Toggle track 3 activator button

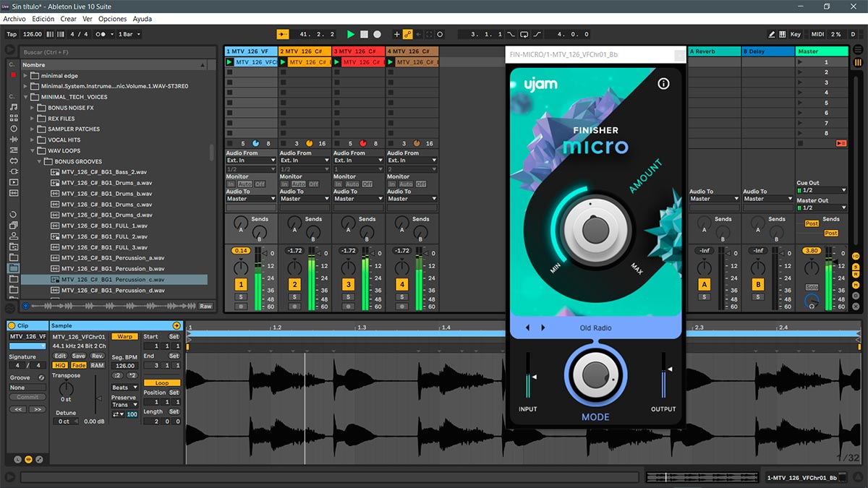click(348, 285)
